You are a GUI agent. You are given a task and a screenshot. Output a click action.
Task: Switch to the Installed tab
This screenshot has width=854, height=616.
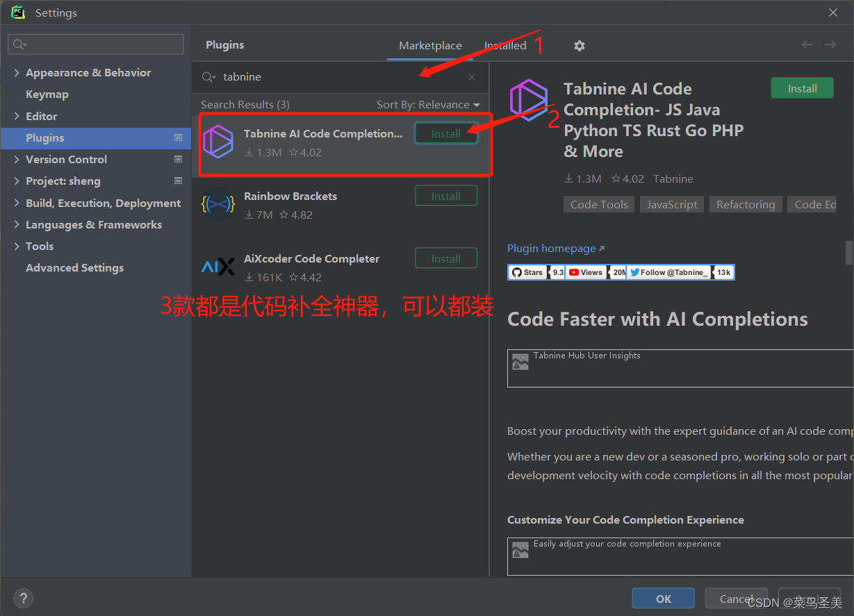coord(505,45)
